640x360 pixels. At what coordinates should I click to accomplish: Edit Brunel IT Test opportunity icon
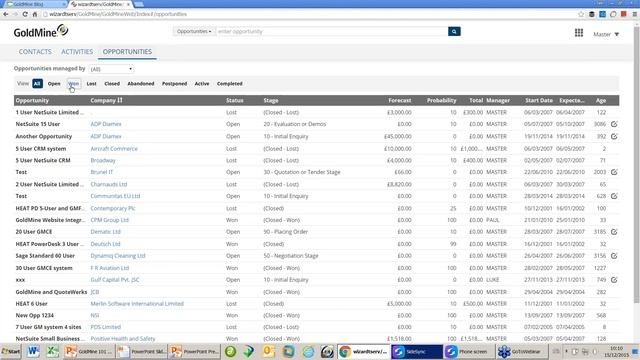[x=614, y=172]
